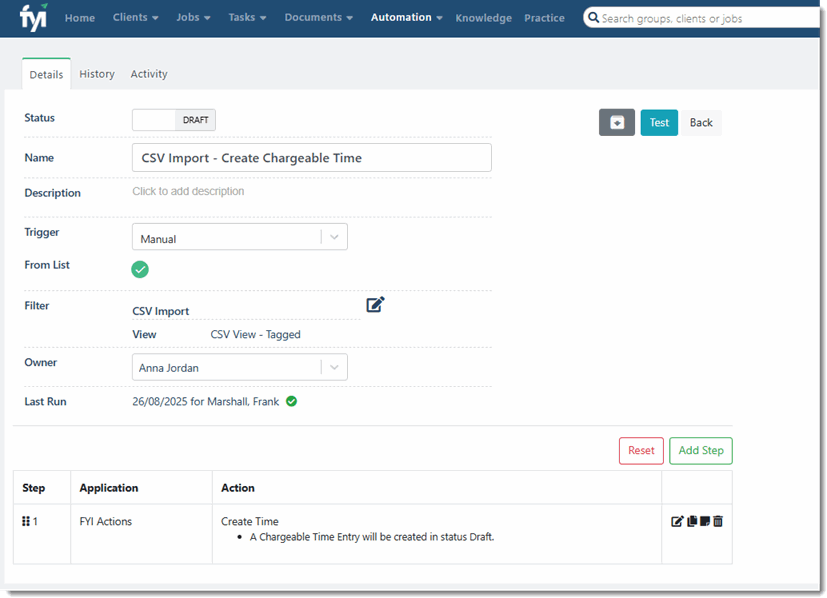This screenshot has width=827, height=598.
Task: Select the Details tab
Action: coord(46,74)
